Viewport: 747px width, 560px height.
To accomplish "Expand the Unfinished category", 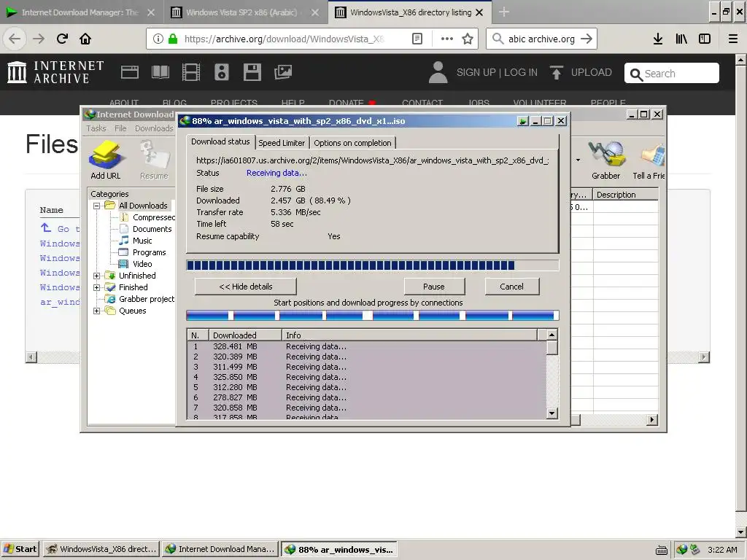I will 96,276.
